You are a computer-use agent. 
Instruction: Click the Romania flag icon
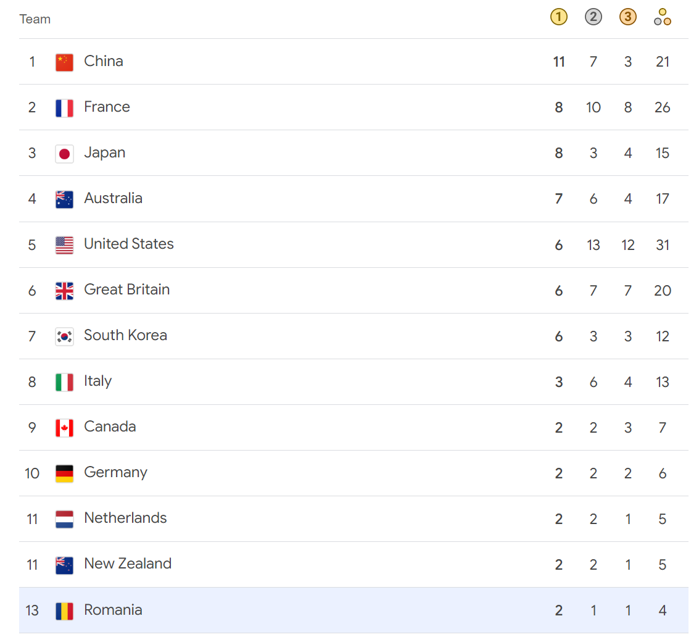click(65, 611)
